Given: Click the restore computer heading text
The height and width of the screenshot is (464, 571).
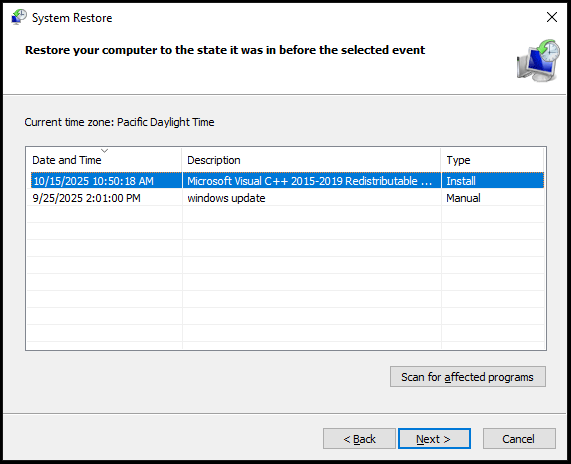Looking at the screenshot, I should tap(225, 50).
